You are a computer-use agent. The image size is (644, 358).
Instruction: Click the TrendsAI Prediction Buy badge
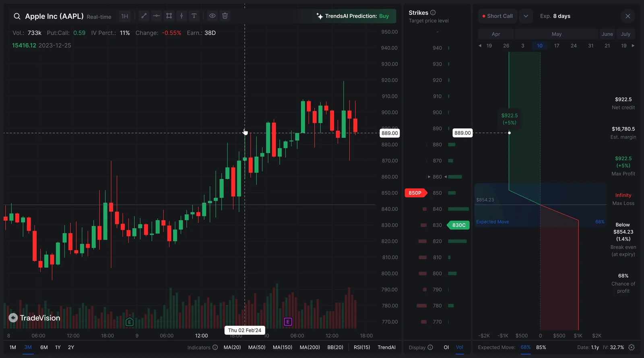(353, 16)
